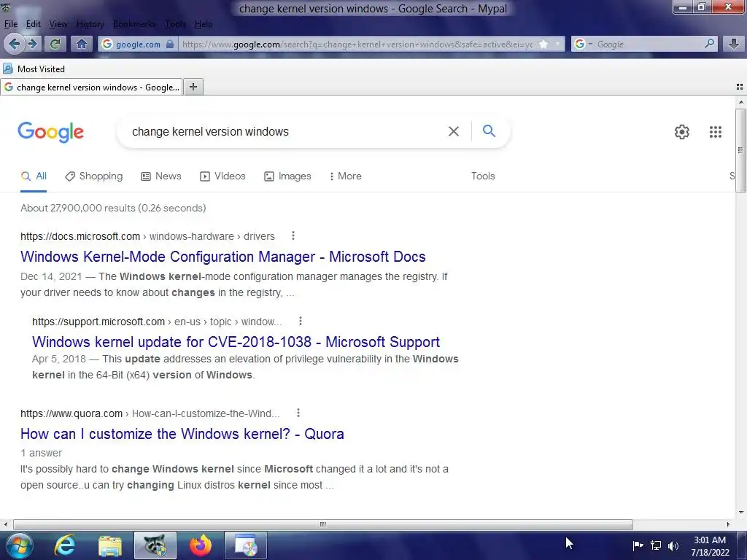Image resolution: width=747 pixels, height=560 pixels.
Task: Reload the current page
Action: pos(55,44)
